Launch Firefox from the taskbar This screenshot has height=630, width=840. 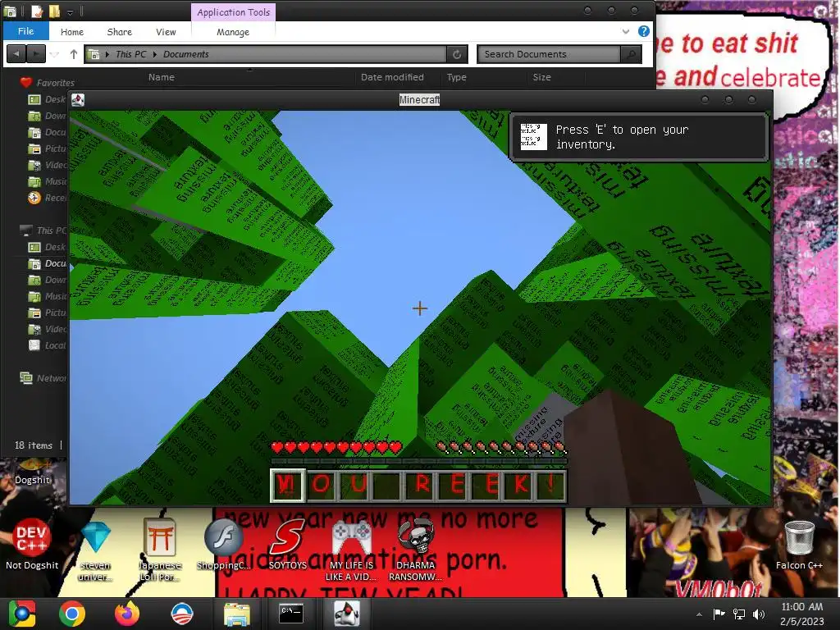pos(127,614)
